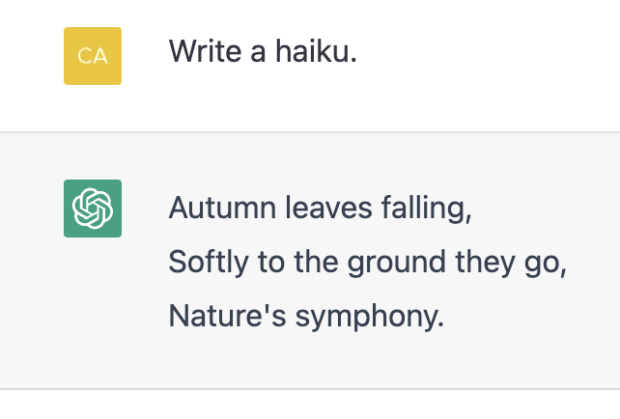Click the divider line below the haiku response

tap(310, 388)
